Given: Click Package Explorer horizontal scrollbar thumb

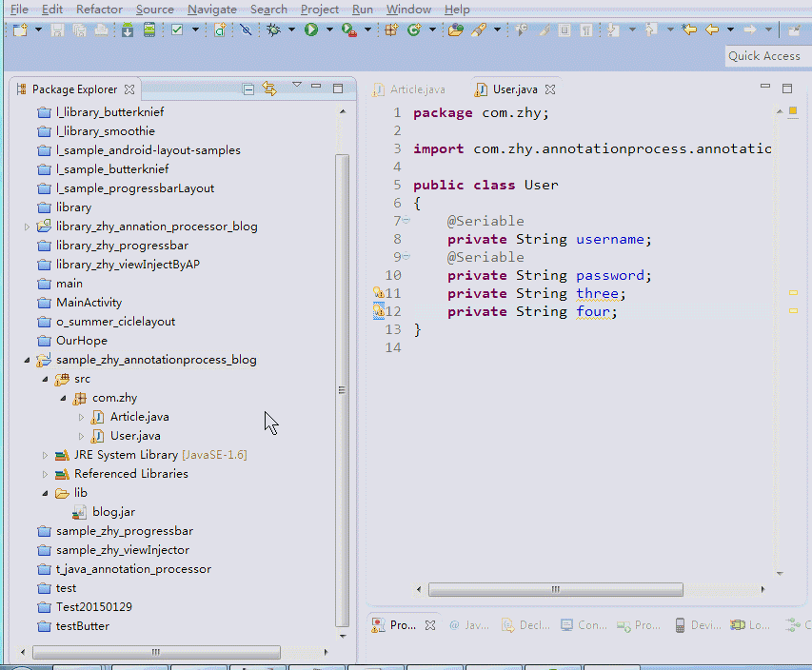Looking at the screenshot, I should [156, 652].
